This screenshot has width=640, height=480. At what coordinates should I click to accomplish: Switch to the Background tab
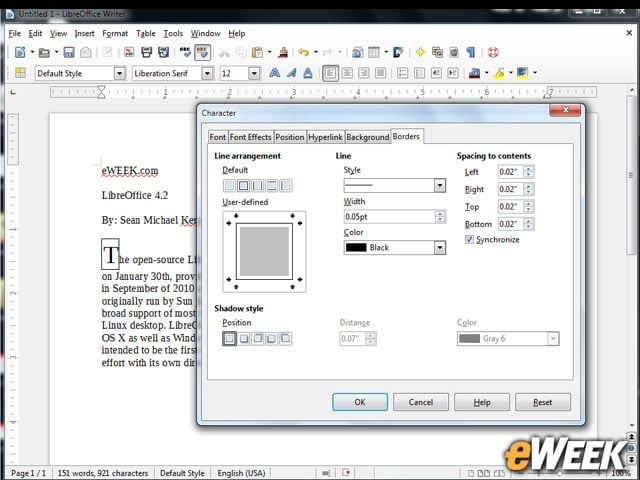[368, 137]
